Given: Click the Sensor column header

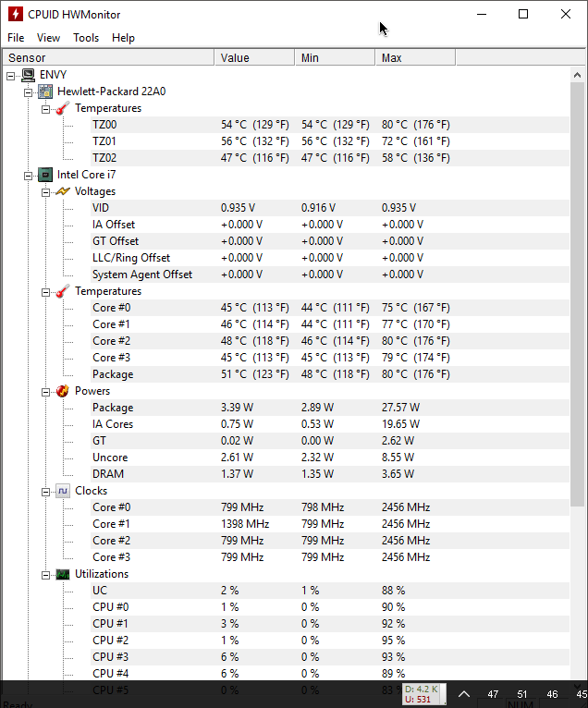Looking at the screenshot, I should click(x=108, y=58).
